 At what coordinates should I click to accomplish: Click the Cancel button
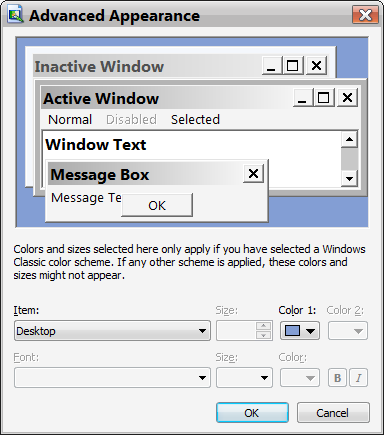tap(333, 413)
